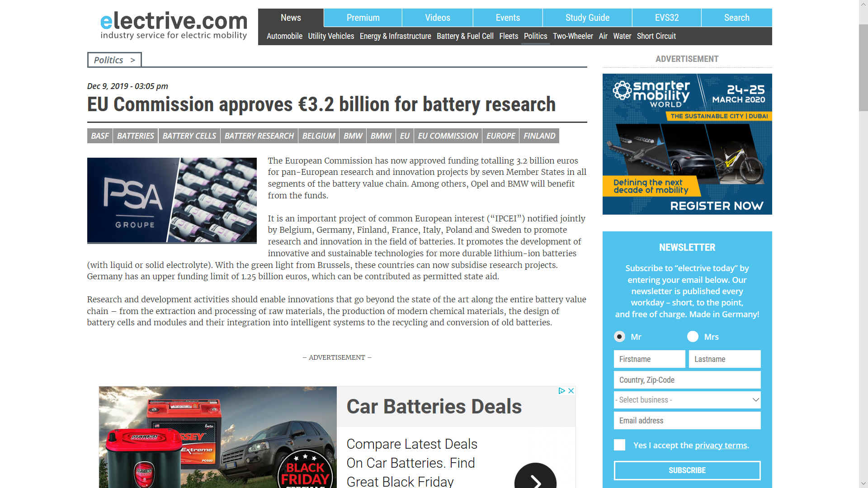Click the PSA Groupe article image
Image resolution: width=868 pixels, height=488 pixels.
pos(172,200)
